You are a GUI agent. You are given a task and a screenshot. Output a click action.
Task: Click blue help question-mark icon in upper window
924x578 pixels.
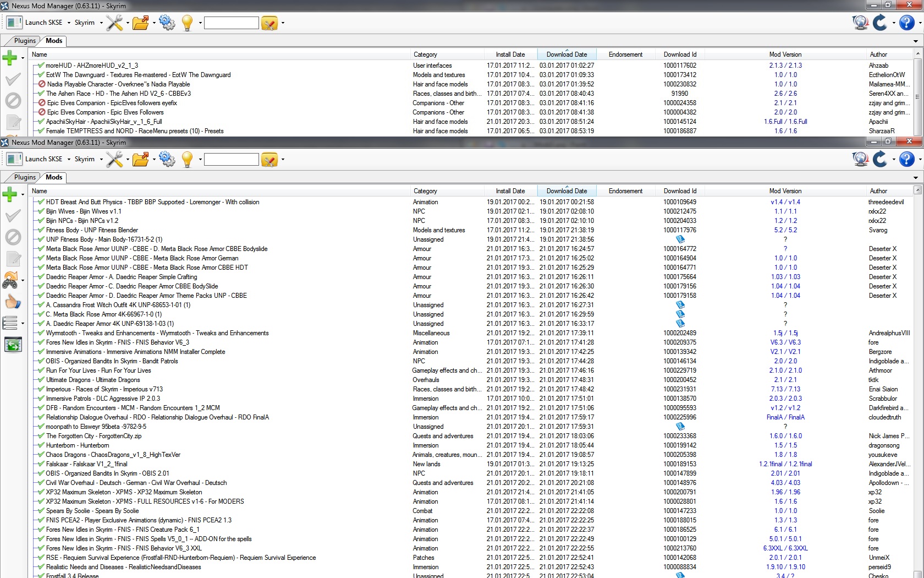906,23
